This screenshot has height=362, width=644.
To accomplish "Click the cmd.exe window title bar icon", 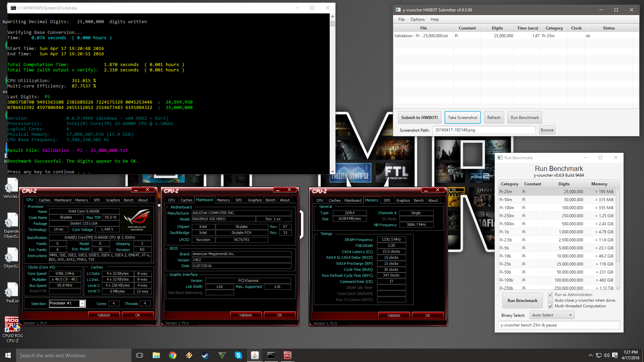I will [x=13, y=8].
